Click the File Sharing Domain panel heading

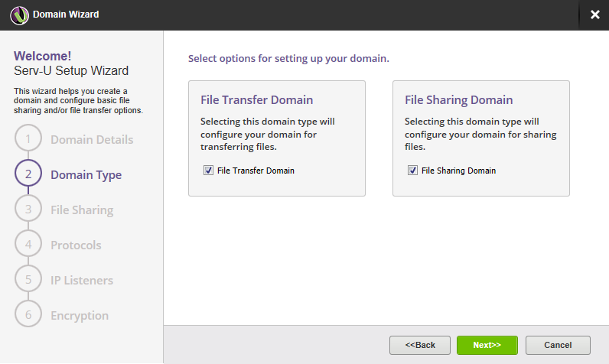click(458, 100)
